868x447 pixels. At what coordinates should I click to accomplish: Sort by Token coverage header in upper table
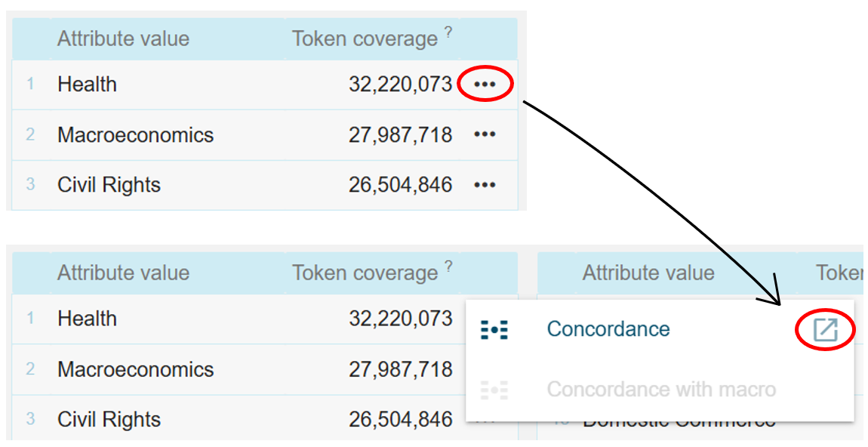tap(365, 39)
